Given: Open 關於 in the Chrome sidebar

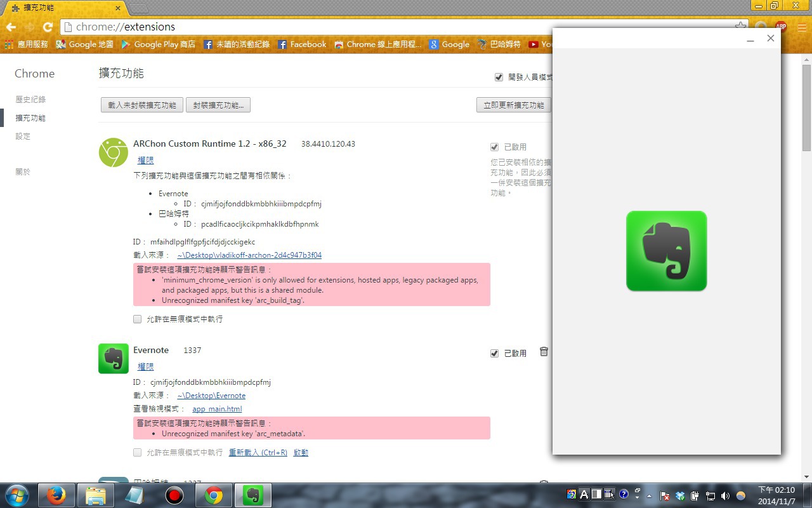Looking at the screenshot, I should (23, 172).
